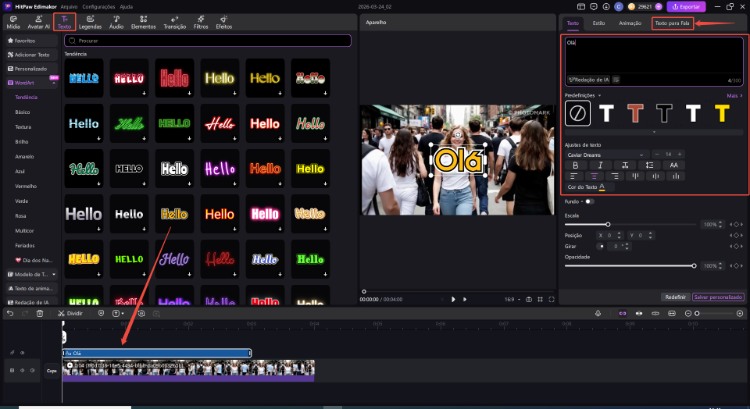750x409 pixels.
Task: Open the Arquivo menu
Action: click(x=68, y=7)
